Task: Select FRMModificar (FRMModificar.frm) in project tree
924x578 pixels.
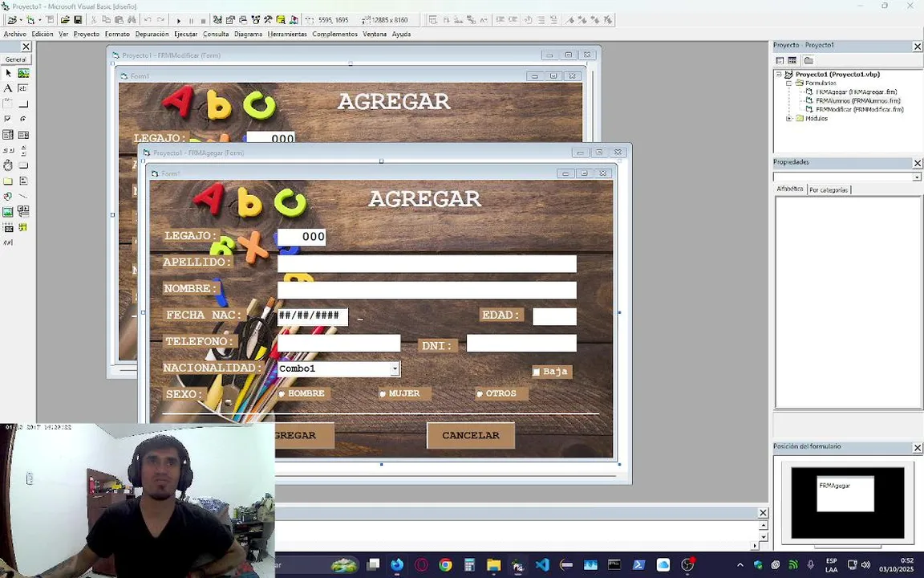Action: [859, 110]
